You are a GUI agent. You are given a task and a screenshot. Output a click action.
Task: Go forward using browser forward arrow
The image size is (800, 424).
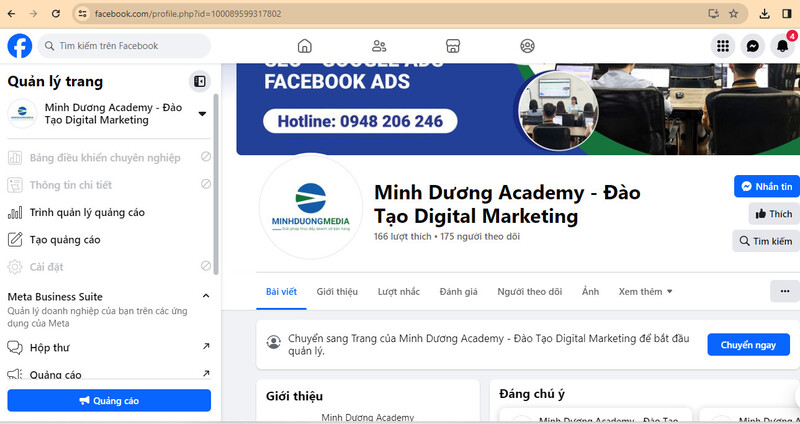34,14
